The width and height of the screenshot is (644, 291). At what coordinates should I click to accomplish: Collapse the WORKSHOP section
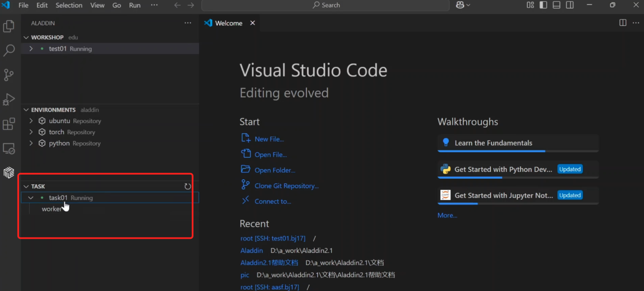[26, 37]
